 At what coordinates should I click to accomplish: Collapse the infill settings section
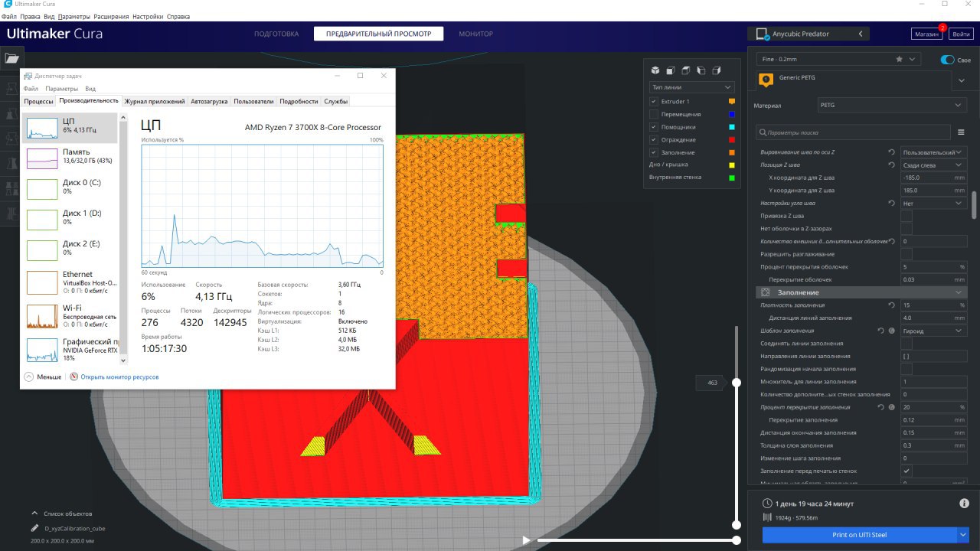coord(958,292)
